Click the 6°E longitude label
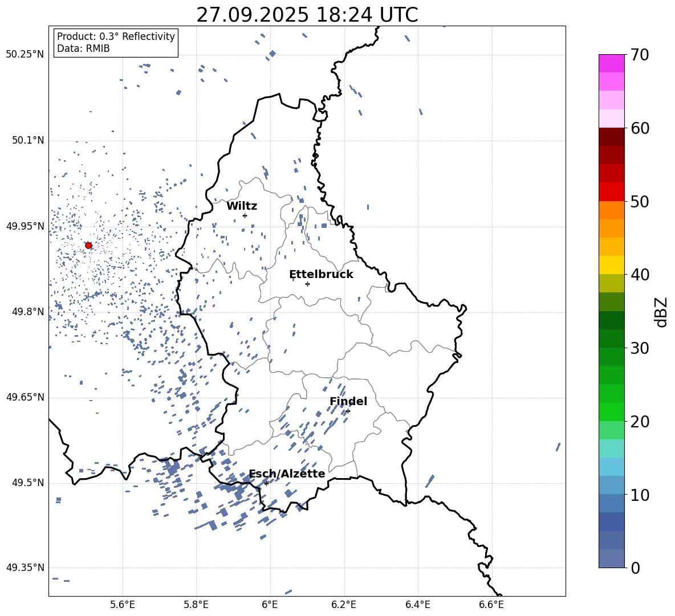Image resolution: width=675 pixels, height=616 pixels. tap(270, 605)
